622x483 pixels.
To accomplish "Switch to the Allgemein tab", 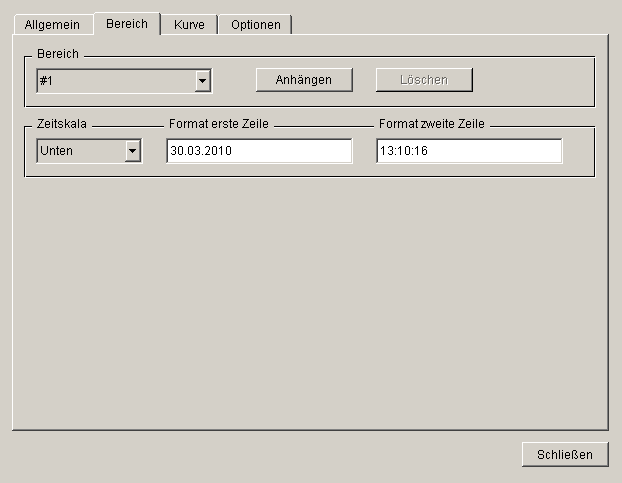I will 52,25.
